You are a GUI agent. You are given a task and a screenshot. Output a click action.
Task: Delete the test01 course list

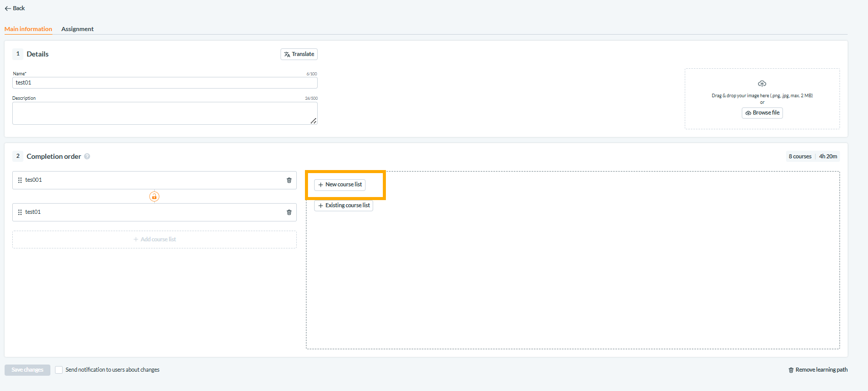289,212
